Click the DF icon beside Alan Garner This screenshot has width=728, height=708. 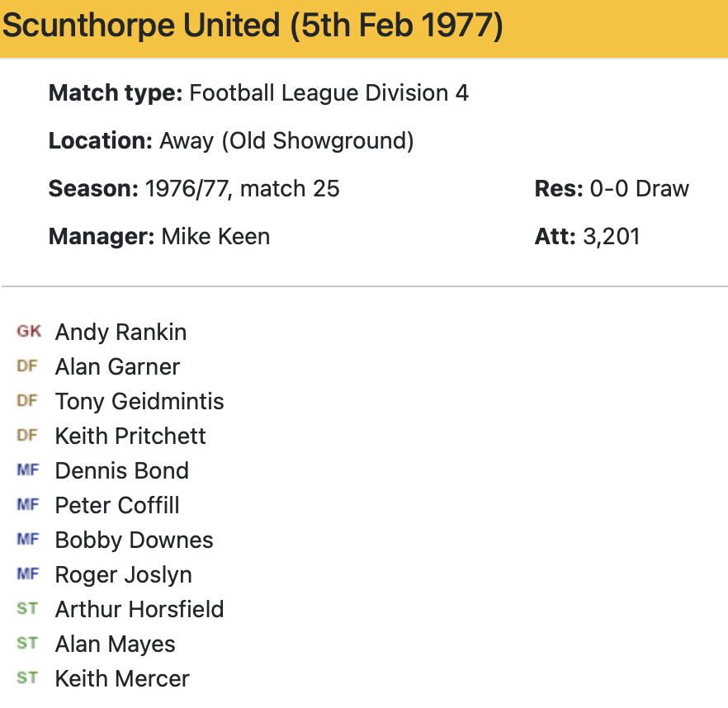tap(27, 366)
